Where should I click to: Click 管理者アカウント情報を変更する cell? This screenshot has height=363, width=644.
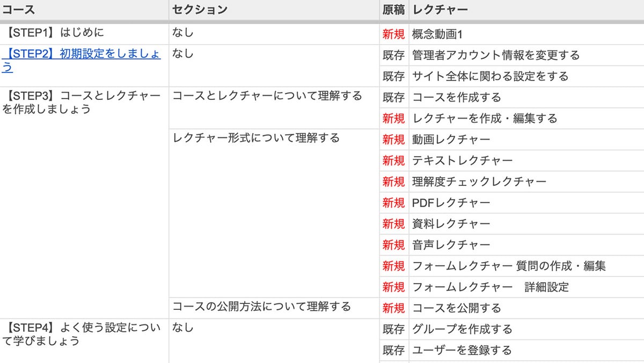tap(526, 55)
